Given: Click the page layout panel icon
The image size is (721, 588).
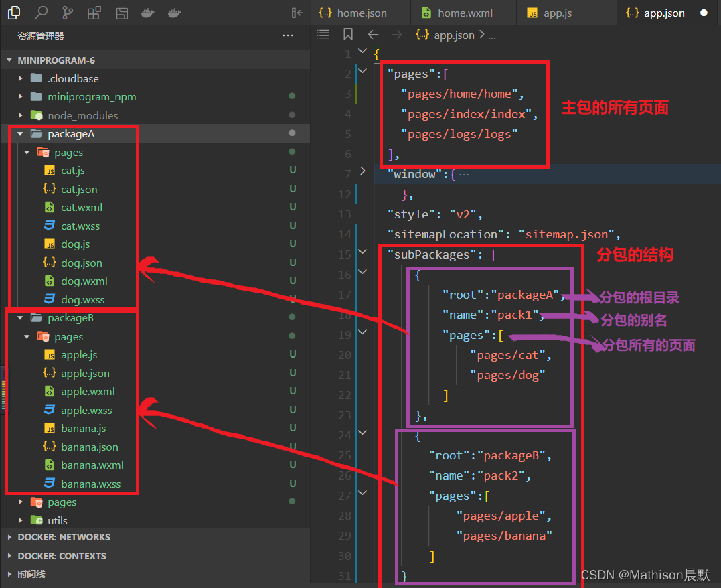Looking at the screenshot, I should click(122, 13).
